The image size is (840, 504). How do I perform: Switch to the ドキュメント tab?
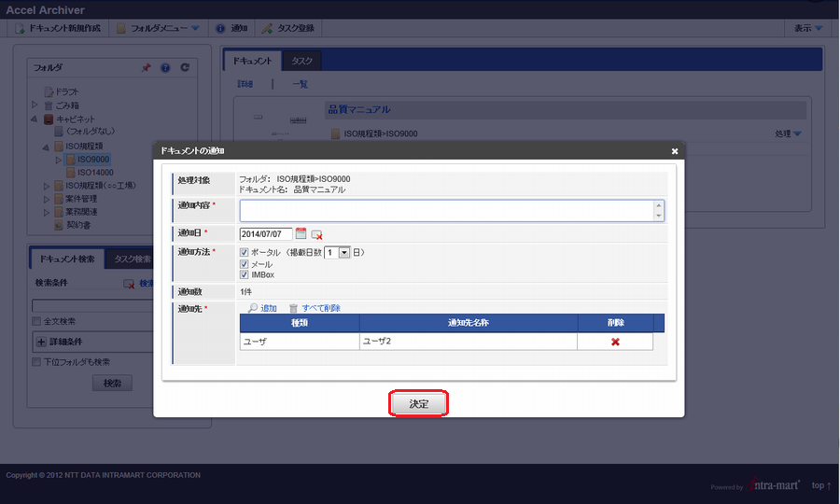pos(252,61)
